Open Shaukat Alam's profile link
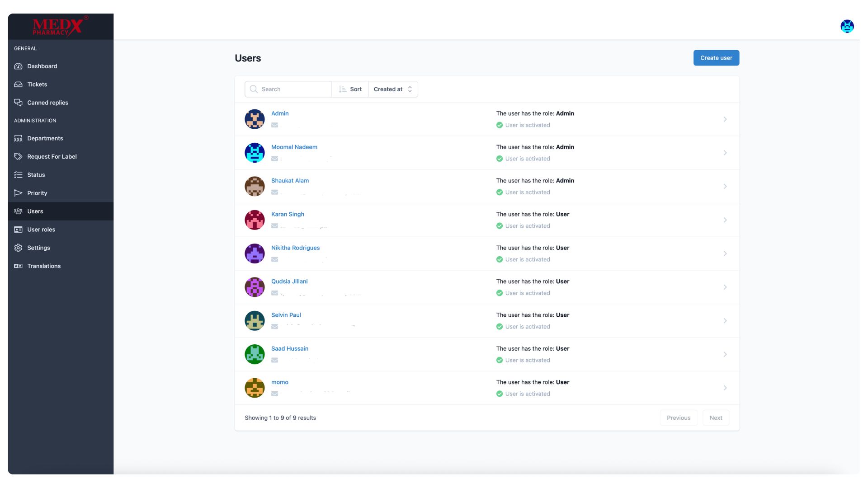868x488 pixels. tap(290, 181)
